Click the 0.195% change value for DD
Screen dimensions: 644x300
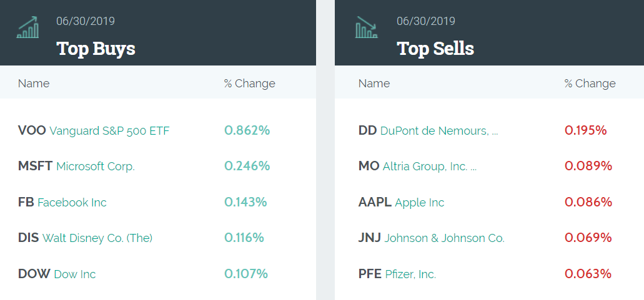click(586, 131)
